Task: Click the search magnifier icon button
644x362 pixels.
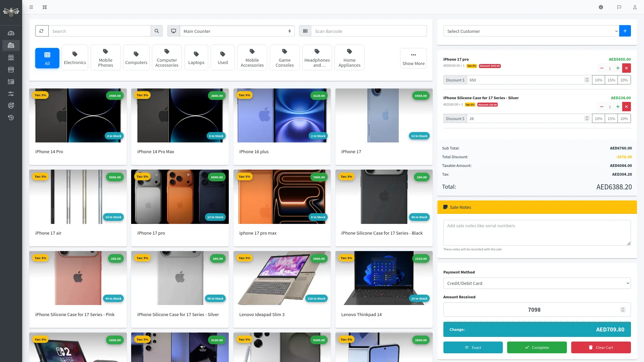Action: click(157, 31)
